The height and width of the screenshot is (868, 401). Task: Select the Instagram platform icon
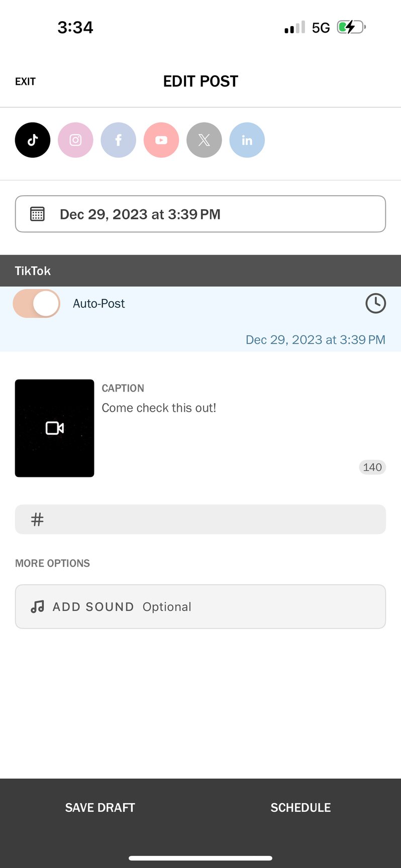pyautogui.click(x=75, y=140)
